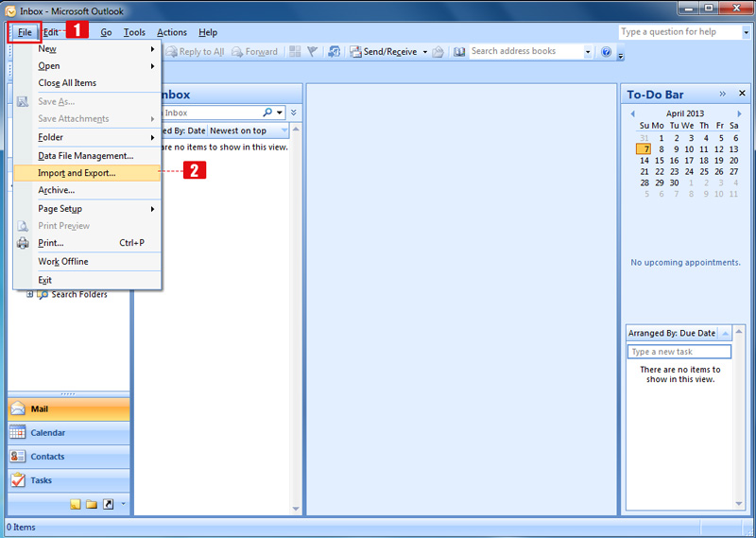The image size is (756, 538).
Task: Open the Help menu
Action: [x=208, y=32]
